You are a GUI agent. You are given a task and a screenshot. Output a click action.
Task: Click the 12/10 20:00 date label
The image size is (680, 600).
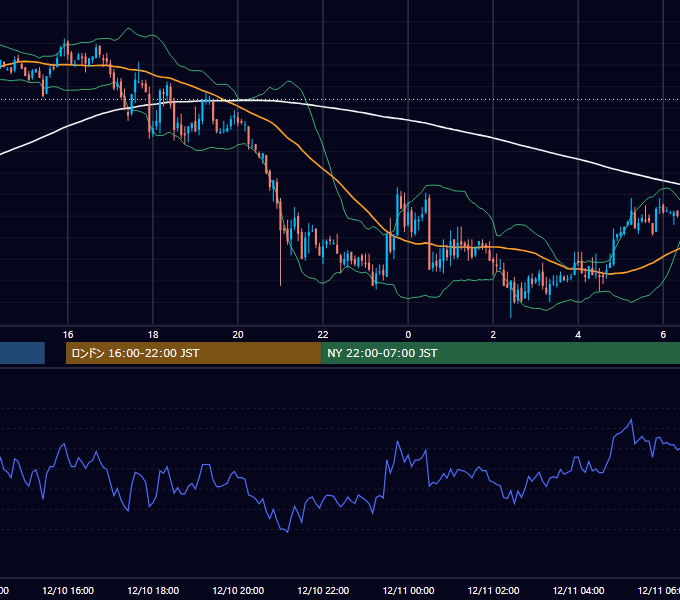coord(238,590)
